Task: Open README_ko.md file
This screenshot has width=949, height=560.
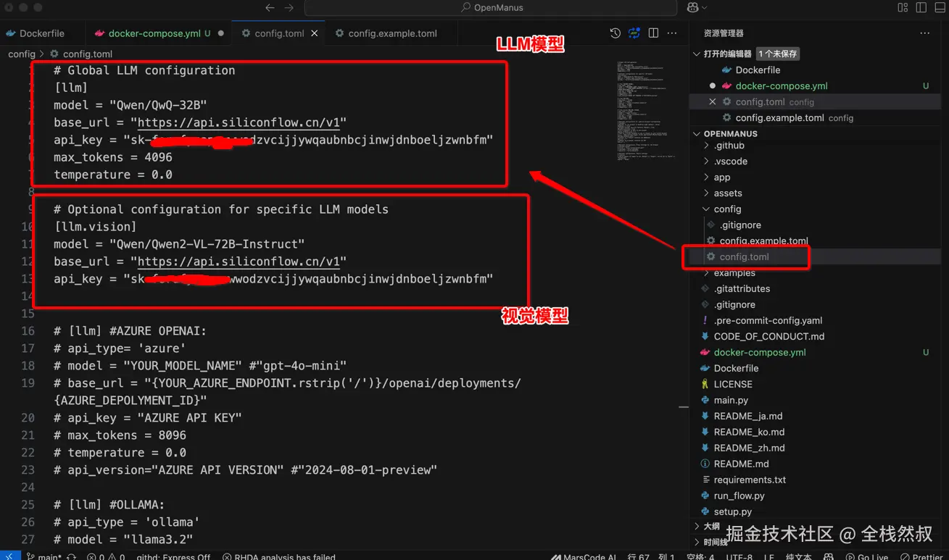Action: click(749, 432)
